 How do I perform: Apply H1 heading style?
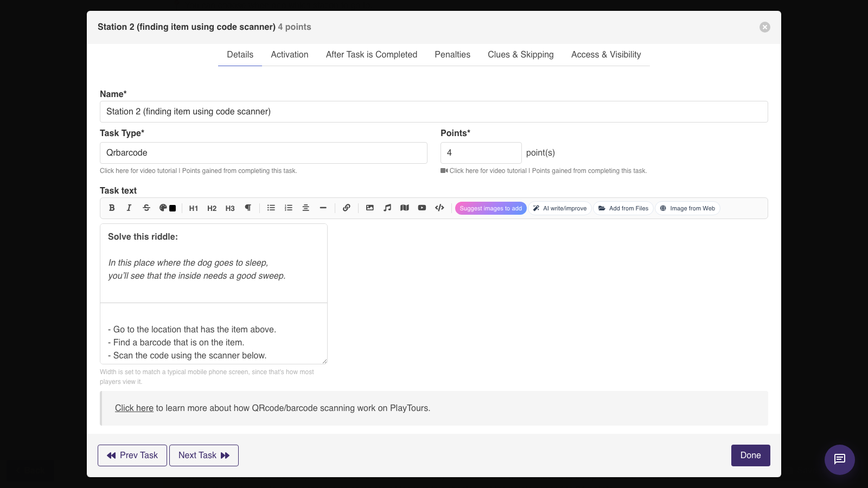[x=194, y=208]
